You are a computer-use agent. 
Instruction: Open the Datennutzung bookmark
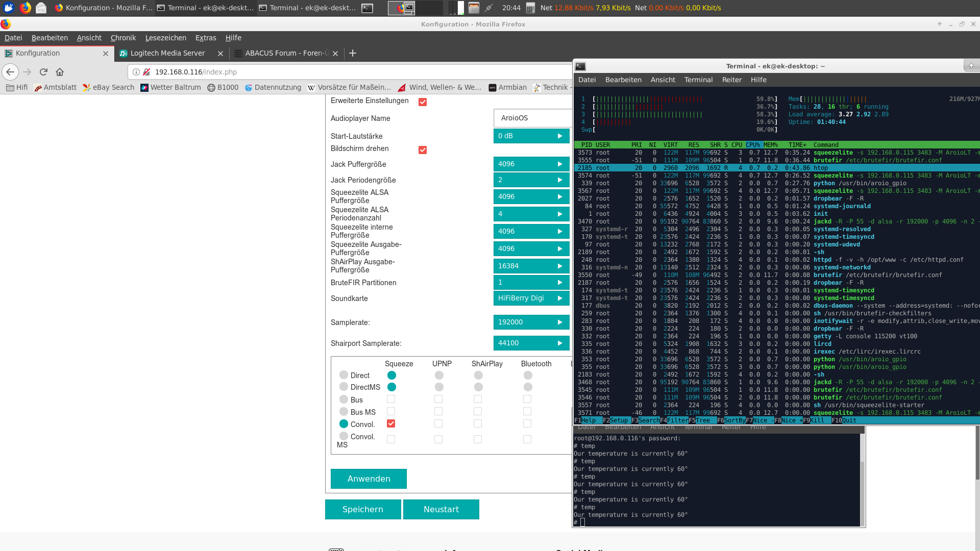(x=273, y=87)
